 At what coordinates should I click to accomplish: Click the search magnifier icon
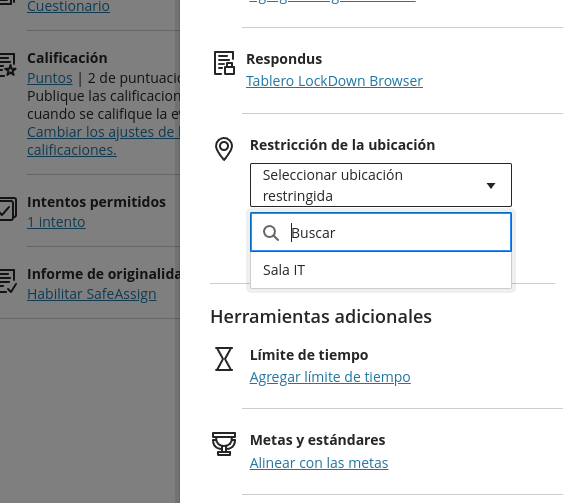tap(271, 233)
